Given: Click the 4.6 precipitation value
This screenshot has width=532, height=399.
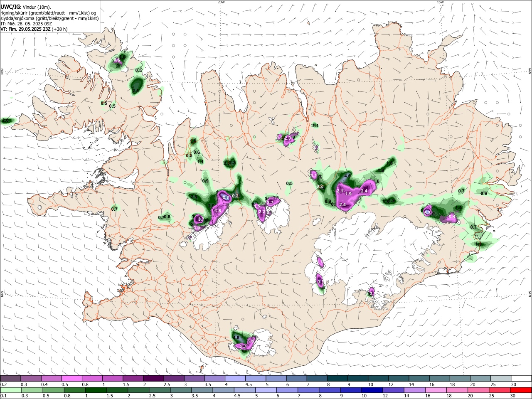Looking at the screenshot, I should tap(348, 176).
